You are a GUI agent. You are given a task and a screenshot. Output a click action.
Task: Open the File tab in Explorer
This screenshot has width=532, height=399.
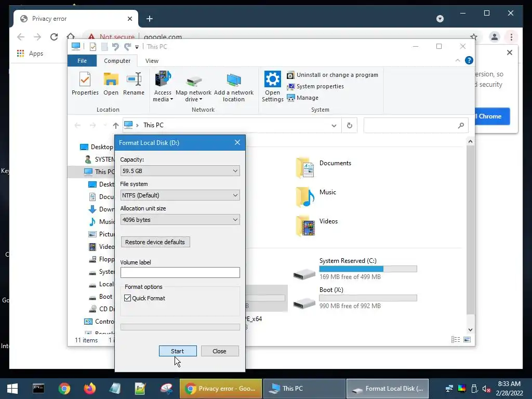[x=82, y=61]
